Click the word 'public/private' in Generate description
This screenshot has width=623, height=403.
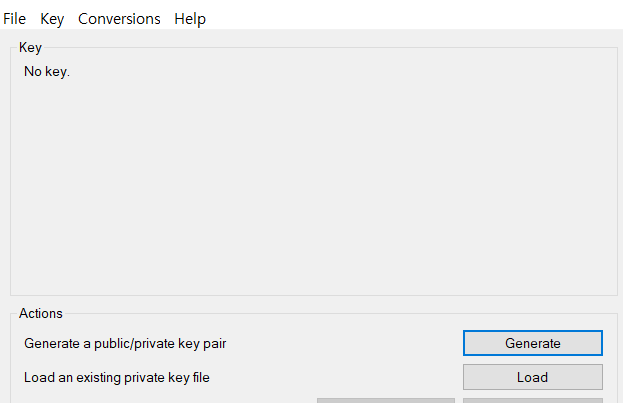pyautogui.click(x=134, y=343)
